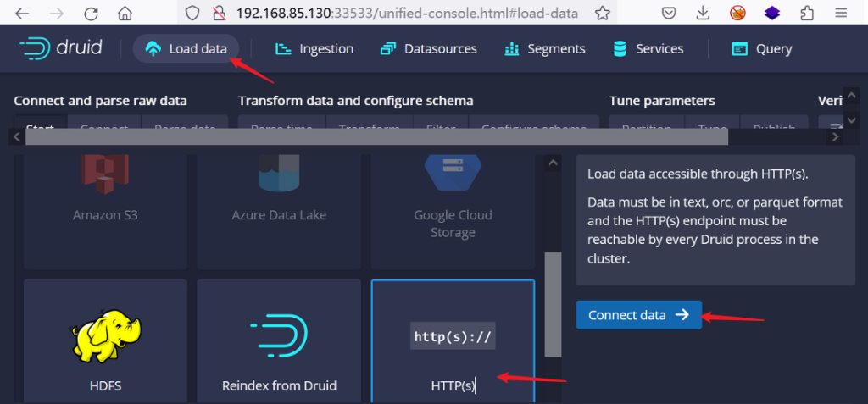
Task: Click the purple layered extension icon
Action: pos(772,14)
